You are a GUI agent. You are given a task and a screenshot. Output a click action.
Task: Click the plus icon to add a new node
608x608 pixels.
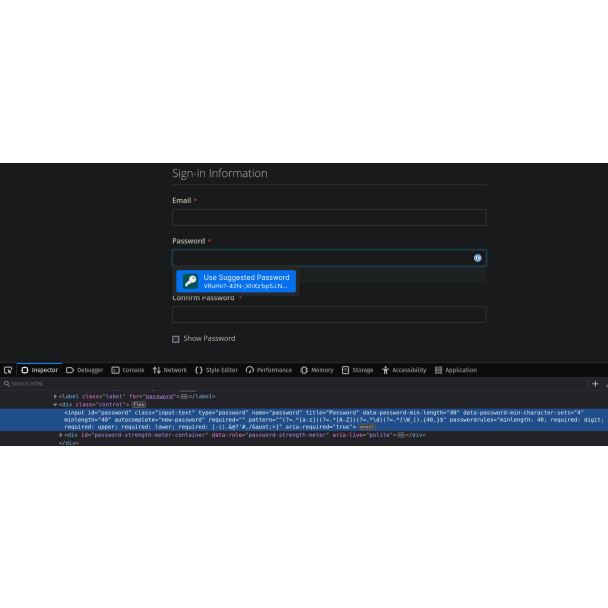(595, 383)
